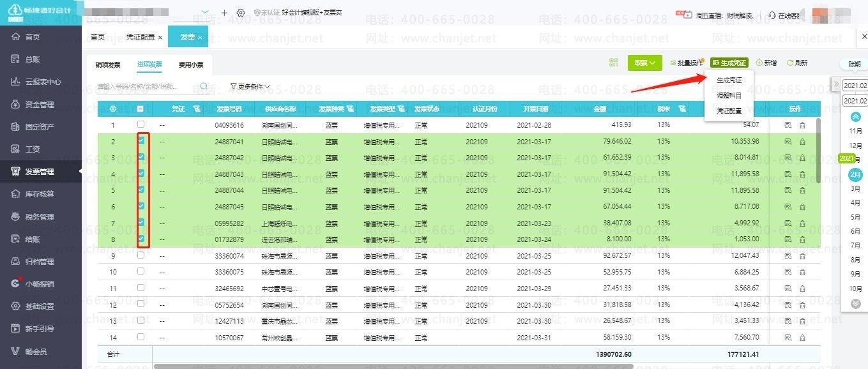Viewport: 868px width, 369px height.
Task: Toggle the select-all checkbox in table header
Action: coord(141,109)
